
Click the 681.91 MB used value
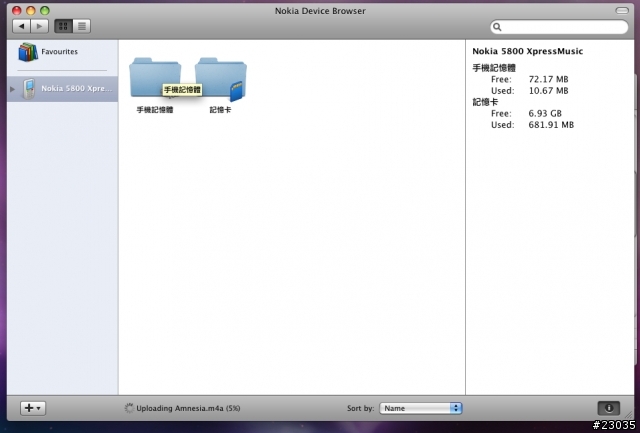(551, 125)
